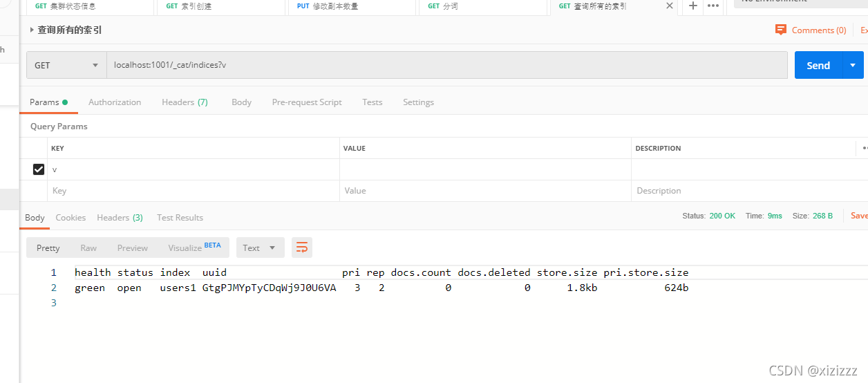Select the Preview view button
The image size is (868, 383).
pyautogui.click(x=133, y=247)
